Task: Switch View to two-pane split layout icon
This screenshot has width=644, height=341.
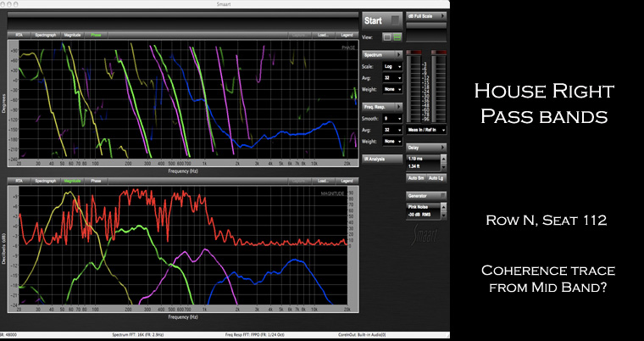Action: pyautogui.click(x=397, y=37)
